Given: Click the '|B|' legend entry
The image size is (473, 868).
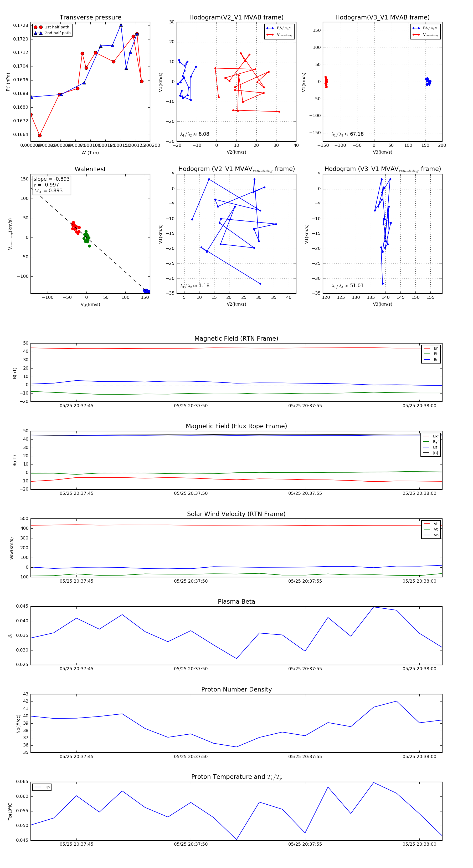Looking at the screenshot, I should pyautogui.click(x=431, y=453).
